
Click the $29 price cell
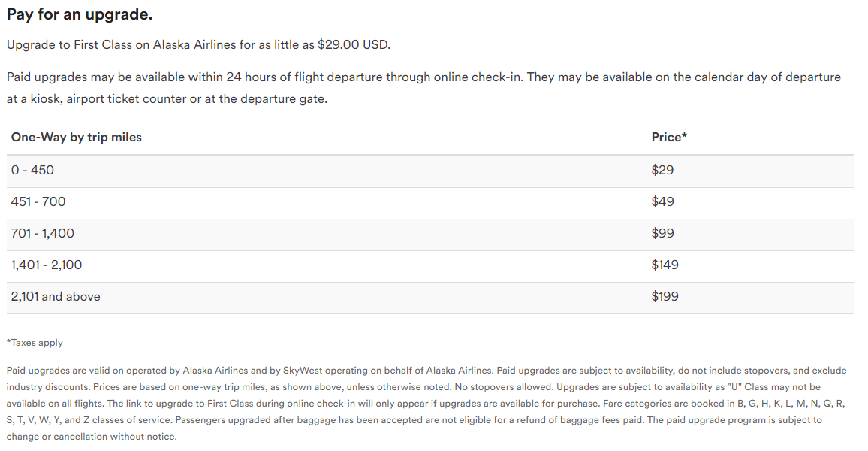click(663, 171)
